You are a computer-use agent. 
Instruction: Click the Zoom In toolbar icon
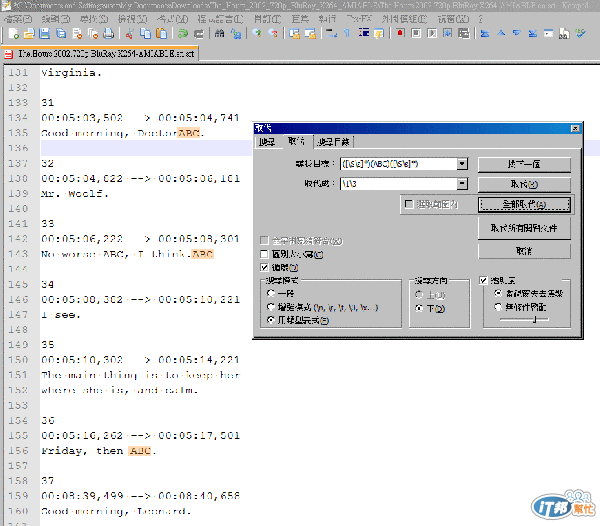click(257, 34)
